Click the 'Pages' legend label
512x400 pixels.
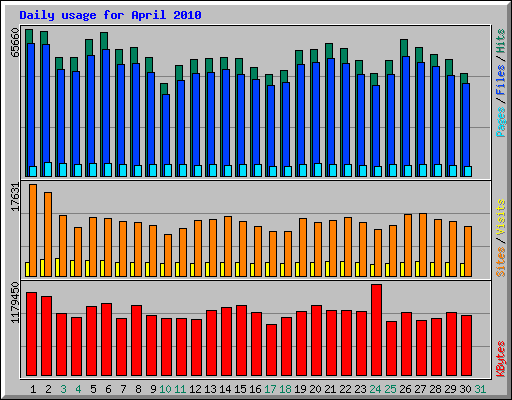click(501, 122)
